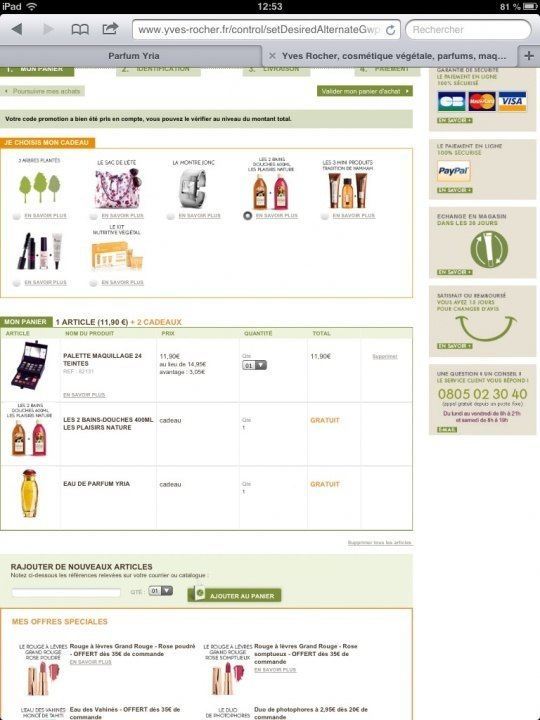
Task: Open Safari bookmarks book icon
Action: tap(80, 29)
